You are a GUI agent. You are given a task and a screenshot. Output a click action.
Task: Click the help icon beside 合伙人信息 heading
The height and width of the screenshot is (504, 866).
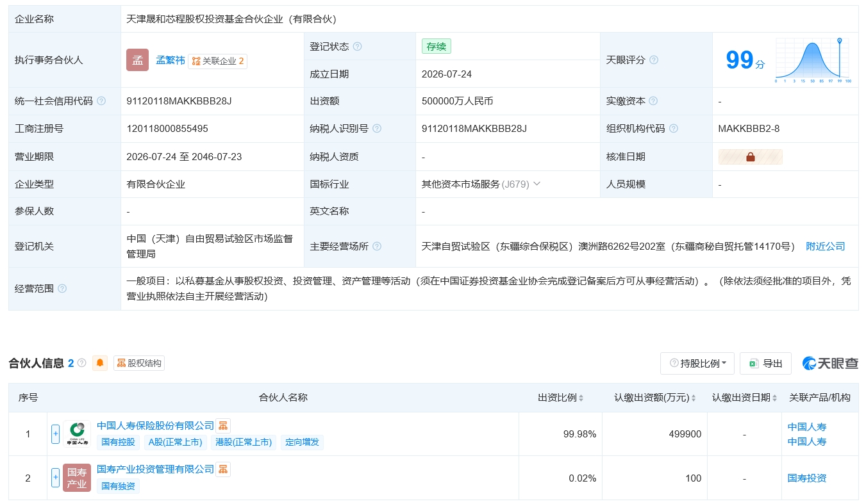[82, 363]
